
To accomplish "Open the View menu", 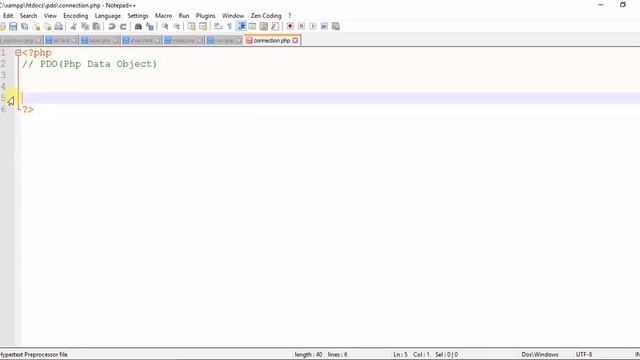I will [x=50, y=16].
